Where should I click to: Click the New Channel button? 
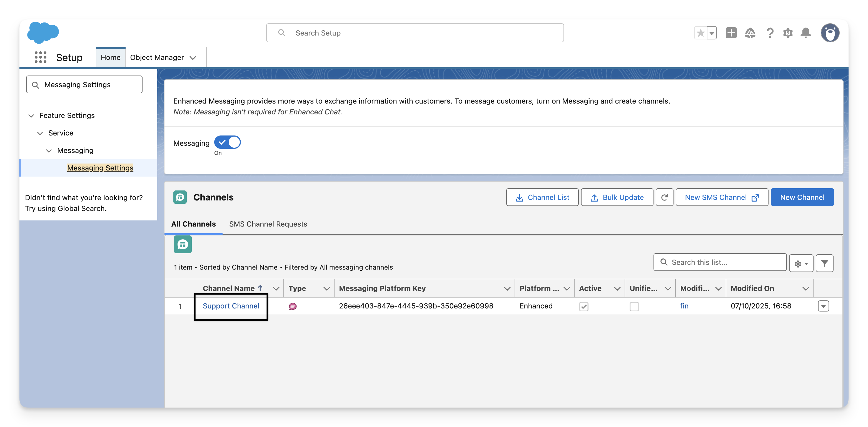[802, 197]
